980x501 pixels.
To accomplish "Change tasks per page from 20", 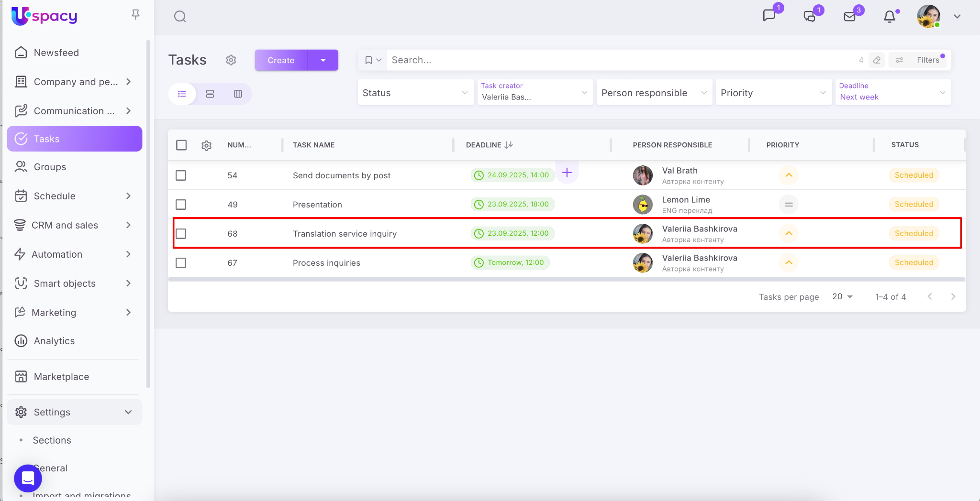I will (842, 297).
